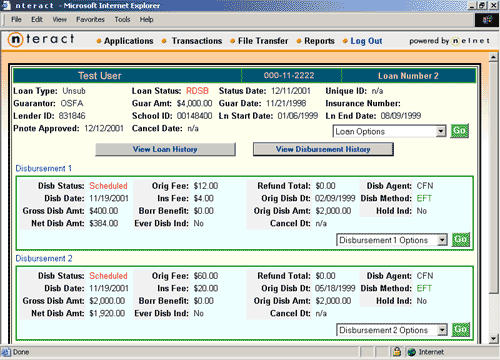500x360 pixels.
Task: Click Ln End Date 08/09/1999
Action: click(401, 116)
